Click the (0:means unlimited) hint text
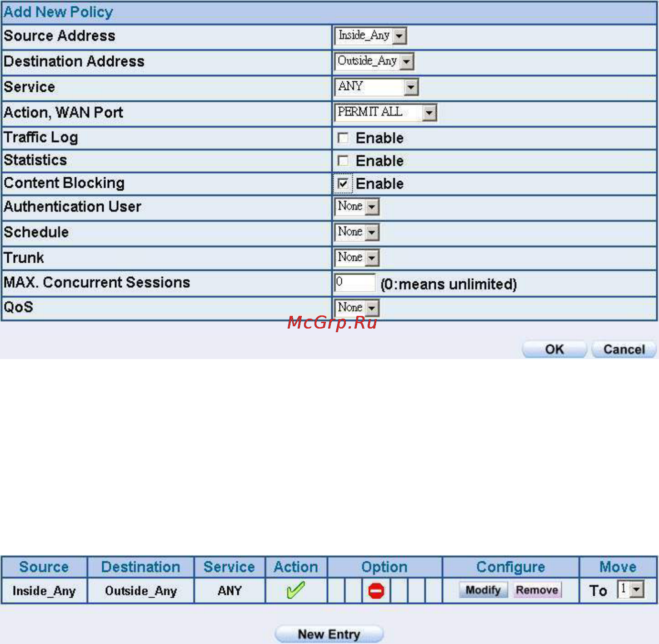Image resolution: width=659 pixels, height=644 pixels. [x=449, y=284]
